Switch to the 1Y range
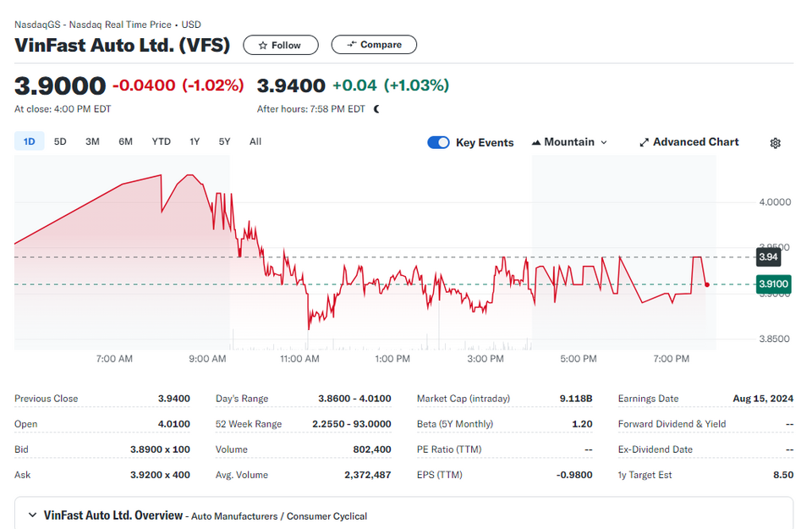The width and height of the screenshot is (812, 529). tap(195, 141)
